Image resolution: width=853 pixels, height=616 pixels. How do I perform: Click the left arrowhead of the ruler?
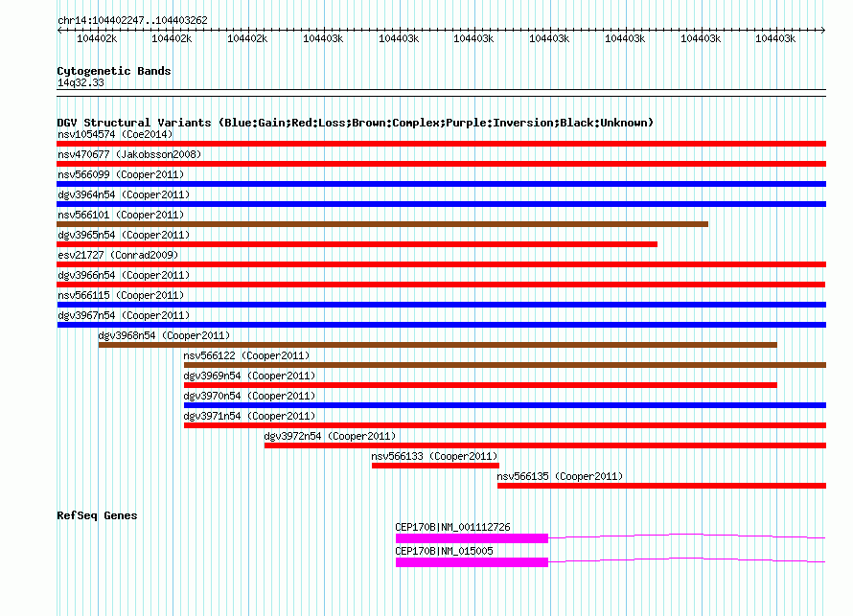click(x=59, y=31)
